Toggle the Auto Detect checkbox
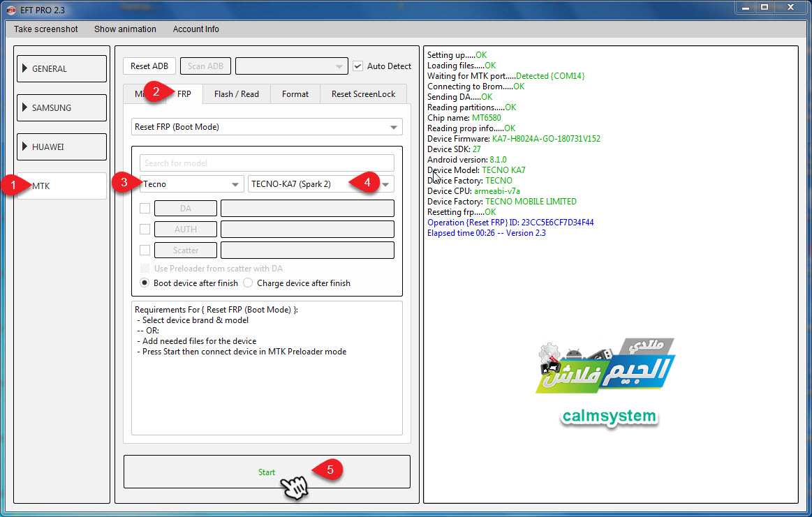 358,66
